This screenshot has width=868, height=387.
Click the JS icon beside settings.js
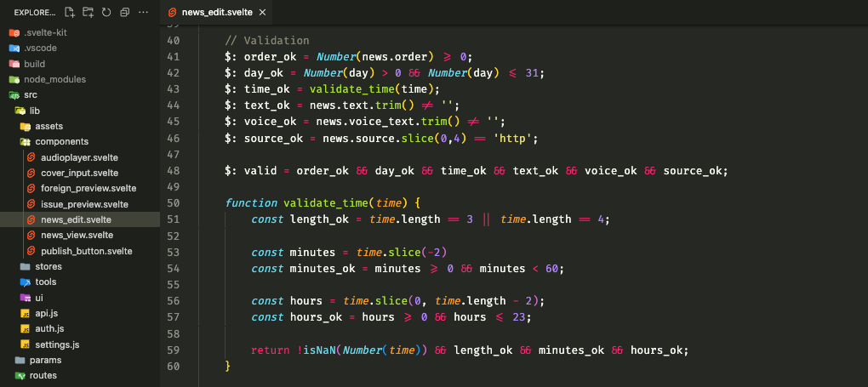25,344
